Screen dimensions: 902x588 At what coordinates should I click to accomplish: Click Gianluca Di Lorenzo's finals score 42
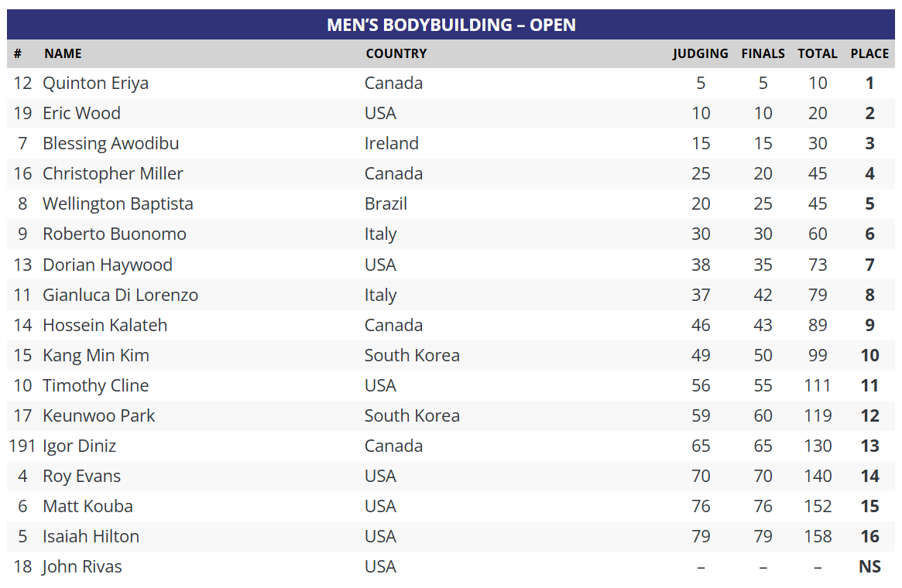(x=763, y=295)
